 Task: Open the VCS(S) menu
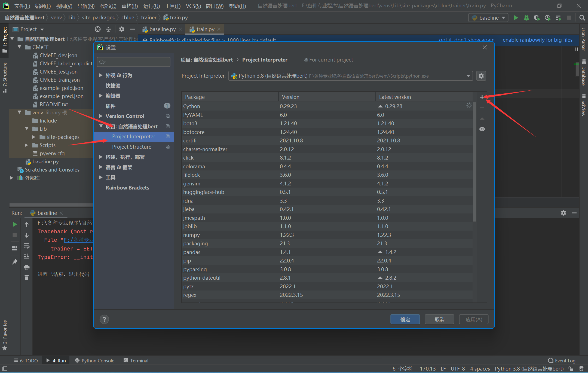[x=193, y=6]
